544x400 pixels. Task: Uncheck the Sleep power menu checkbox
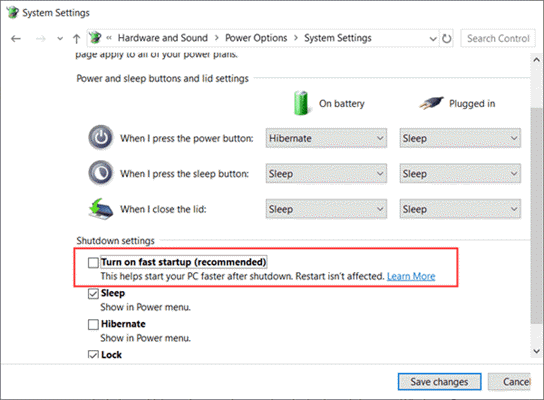(93, 294)
